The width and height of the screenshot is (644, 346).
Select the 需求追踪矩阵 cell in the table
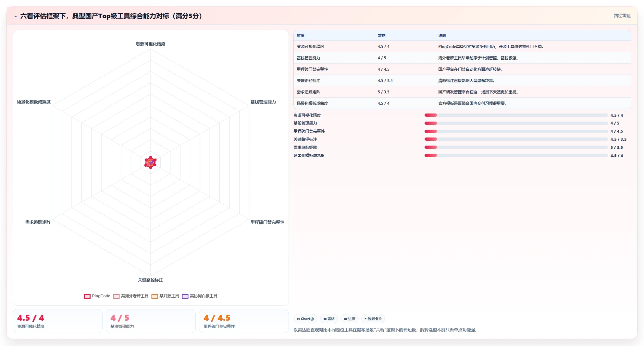click(308, 92)
